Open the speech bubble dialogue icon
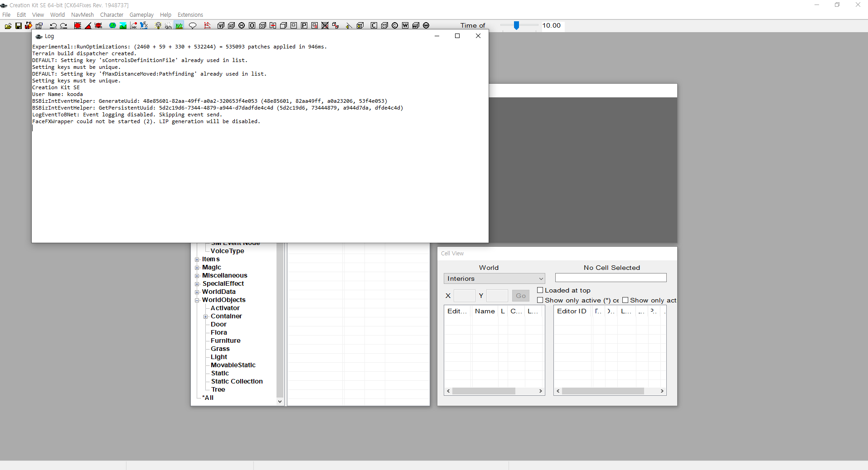Screen dimensions: 868x470 pyautogui.click(x=193, y=26)
